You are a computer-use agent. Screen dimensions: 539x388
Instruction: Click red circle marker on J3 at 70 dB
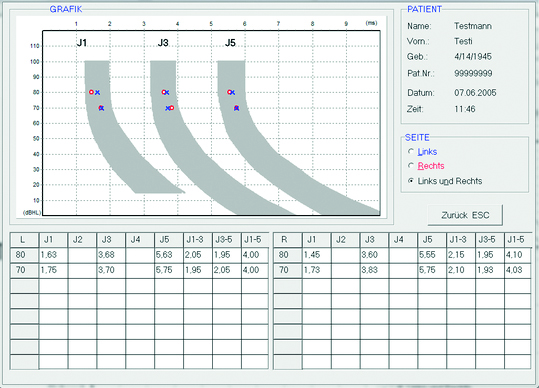point(172,108)
